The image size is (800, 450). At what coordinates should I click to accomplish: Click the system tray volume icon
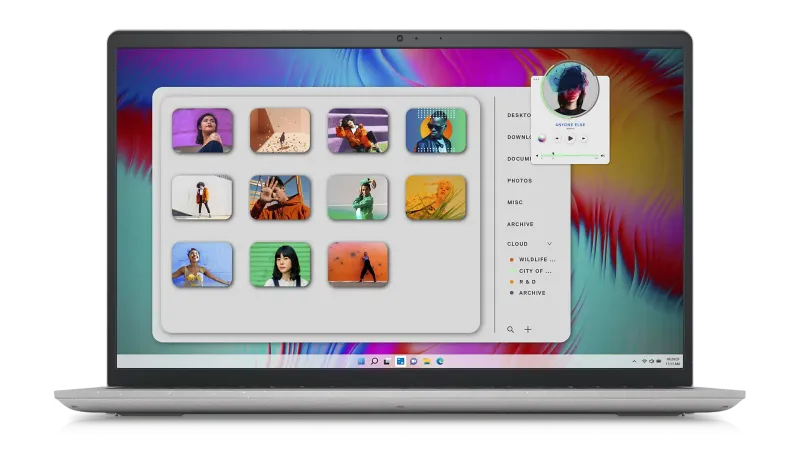pos(652,361)
